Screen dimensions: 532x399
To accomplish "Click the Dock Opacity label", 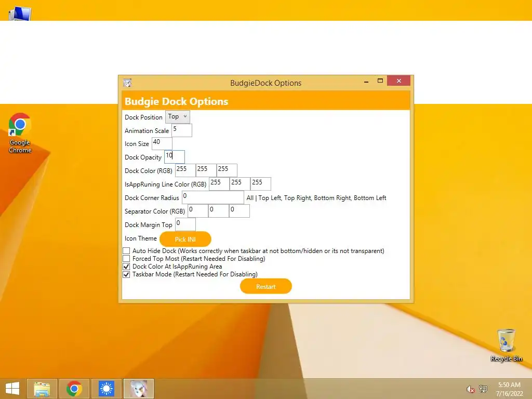I will [x=143, y=157].
